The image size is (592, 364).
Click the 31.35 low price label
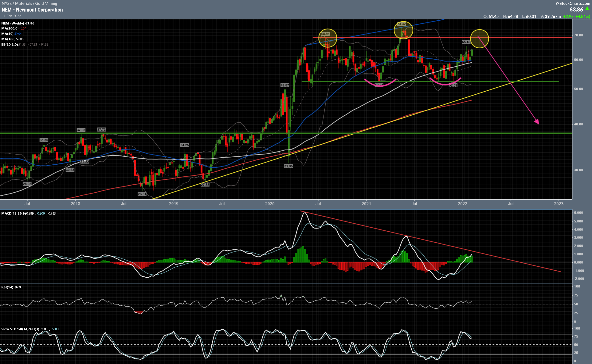[x=288, y=166]
